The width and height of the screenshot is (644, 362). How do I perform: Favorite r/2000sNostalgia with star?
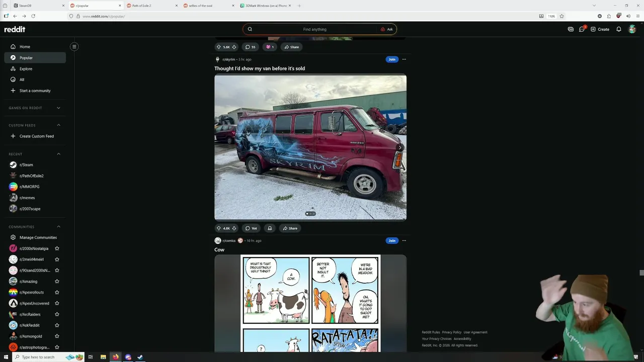pyautogui.click(x=57, y=248)
